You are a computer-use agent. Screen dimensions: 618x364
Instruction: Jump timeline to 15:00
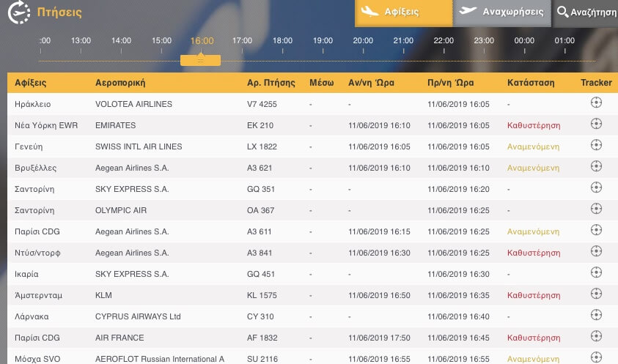pyautogui.click(x=161, y=40)
